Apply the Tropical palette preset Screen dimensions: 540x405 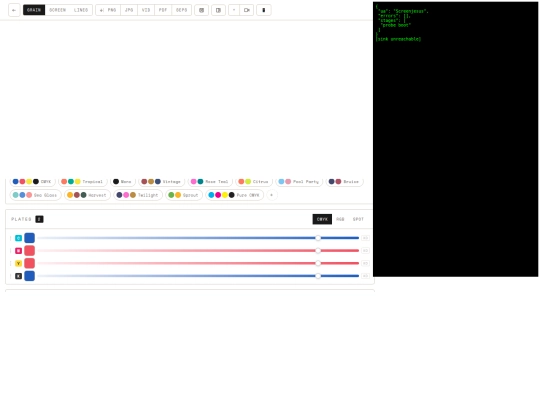83,181
